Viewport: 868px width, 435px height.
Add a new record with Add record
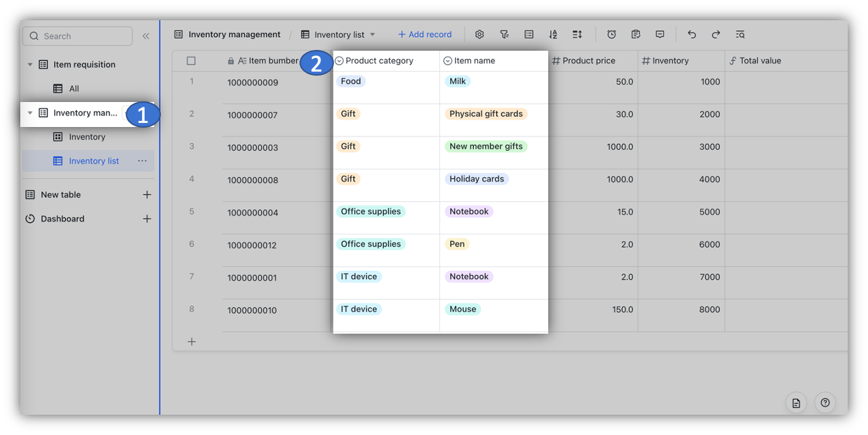425,34
